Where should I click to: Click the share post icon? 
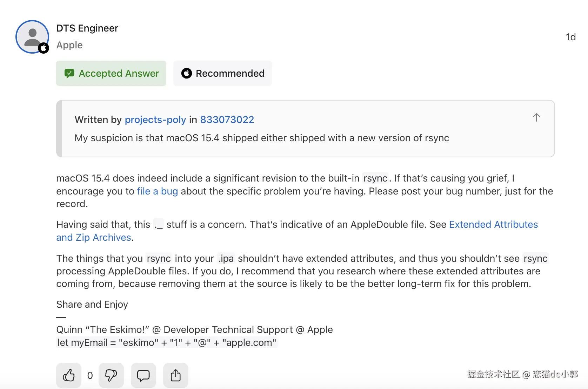point(175,375)
